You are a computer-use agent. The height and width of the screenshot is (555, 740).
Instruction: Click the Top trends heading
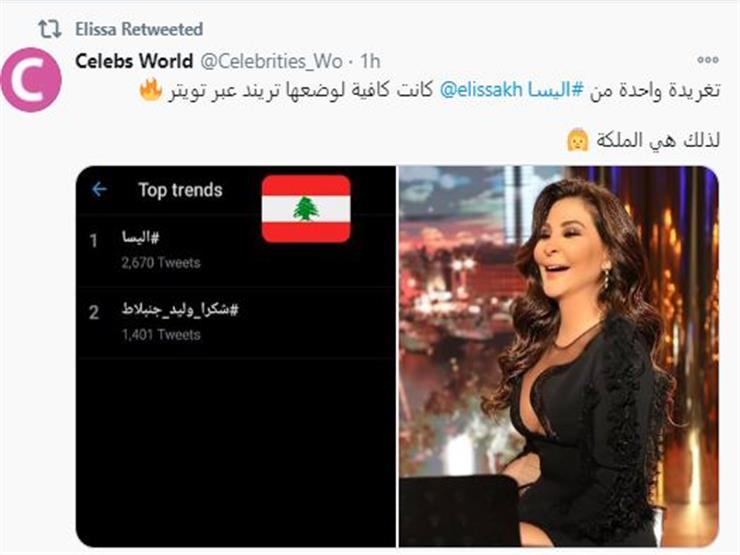pos(180,189)
